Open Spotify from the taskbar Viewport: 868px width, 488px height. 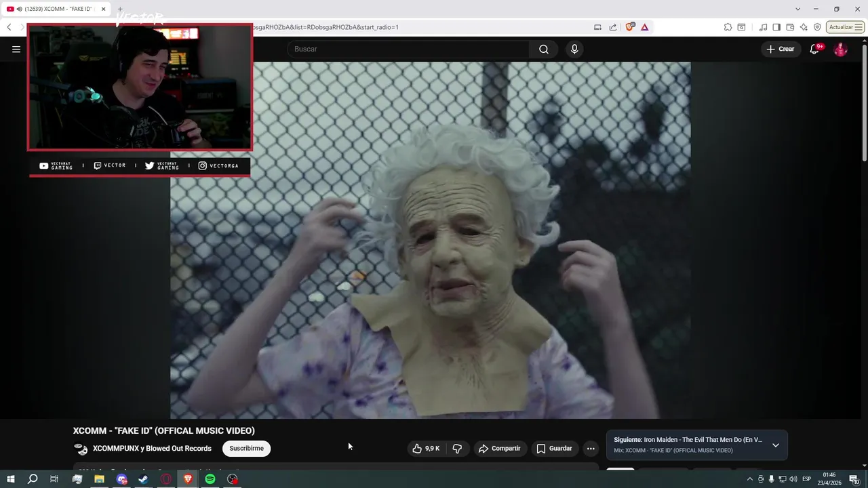click(210, 479)
